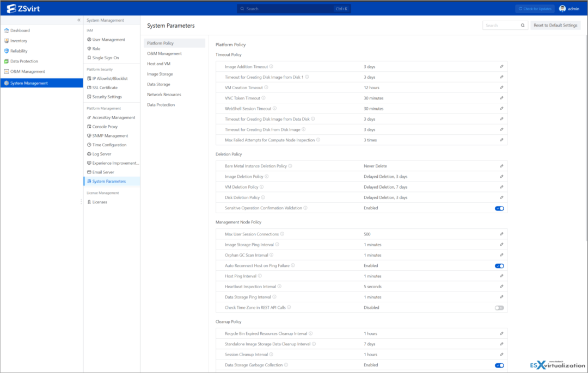Click the global search field in header

click(x=293, y=9)
